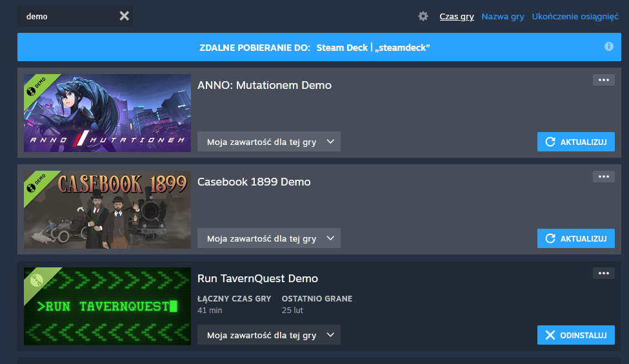Open more options for Run TavernQuest Demo
The height and width of the screenshot is (364, 629).
pos(604,273)
